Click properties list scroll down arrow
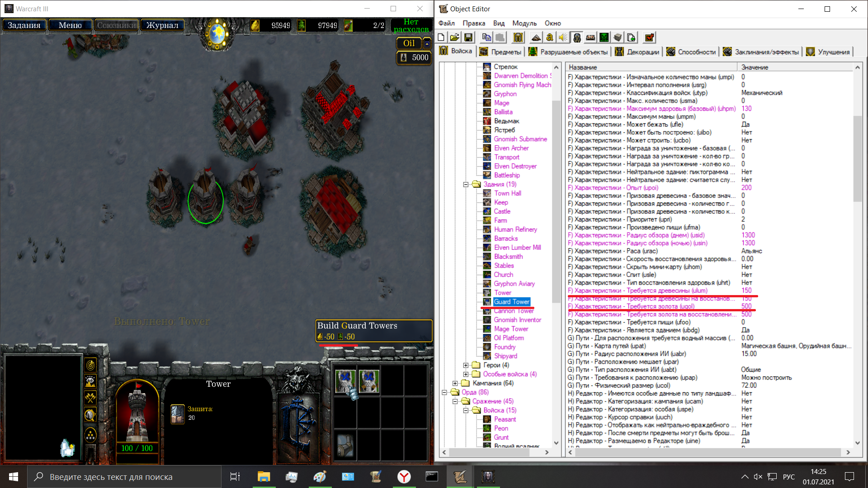This screenshot has width=868, height=488. 857,443
